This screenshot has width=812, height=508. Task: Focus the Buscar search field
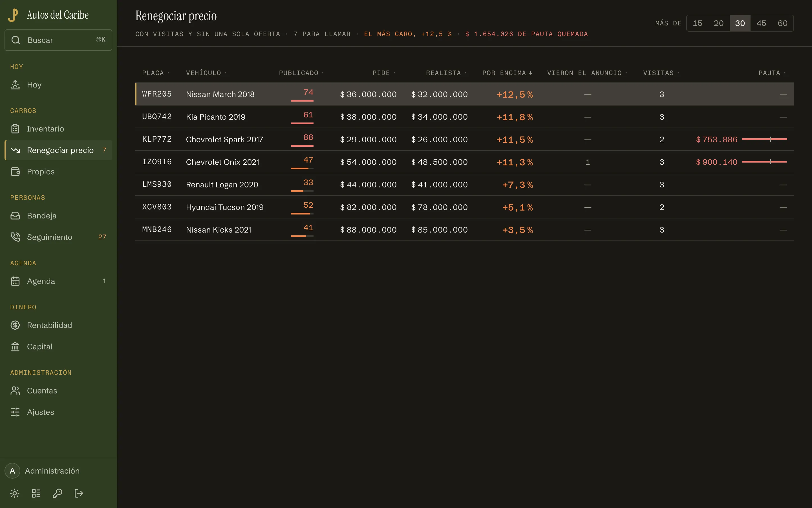click(x=58, y=40)
